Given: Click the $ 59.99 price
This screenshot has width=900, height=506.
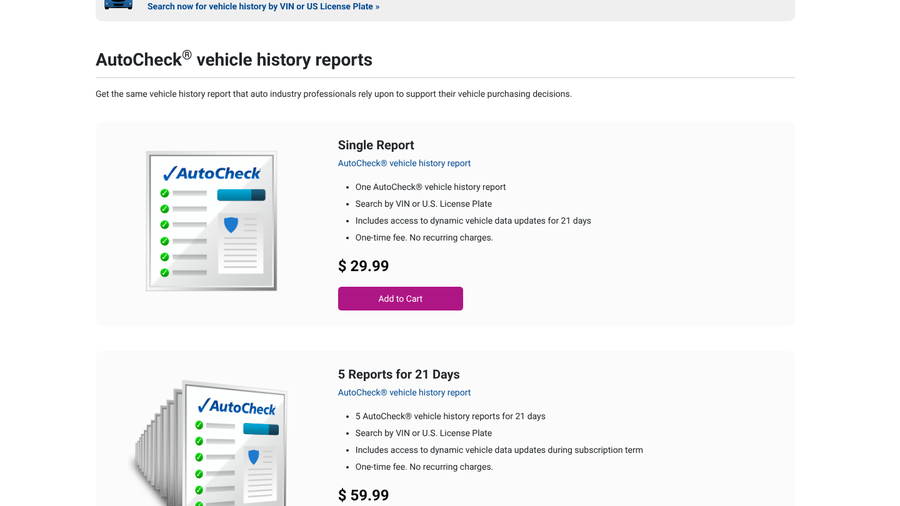Looking at the screenshot, I should (363, 495).
